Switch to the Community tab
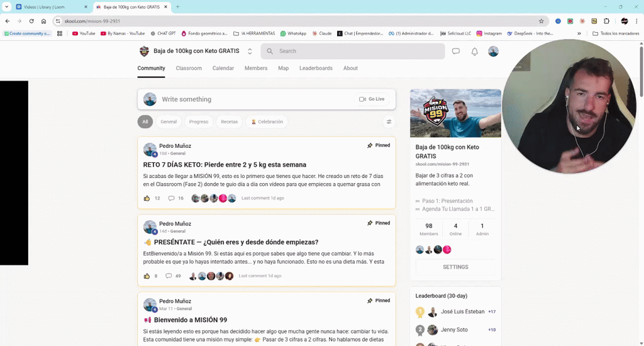644x346 pixels. 151,68
